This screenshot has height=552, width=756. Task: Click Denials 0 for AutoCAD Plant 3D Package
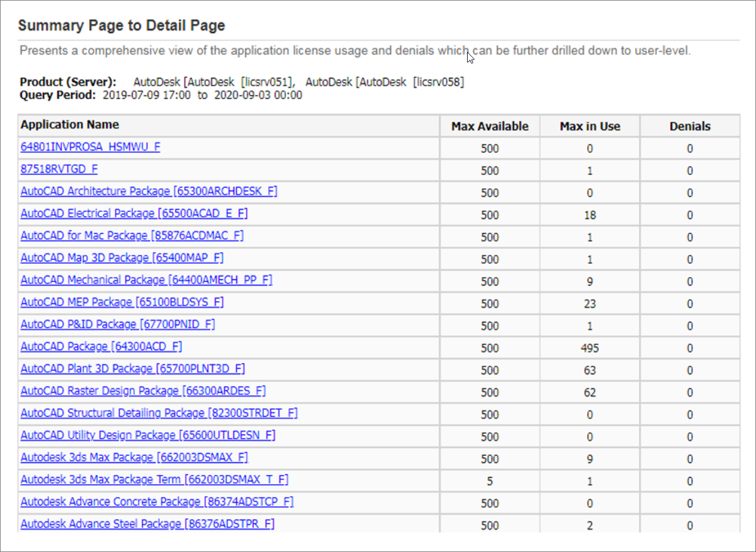(x=690, y=370)
